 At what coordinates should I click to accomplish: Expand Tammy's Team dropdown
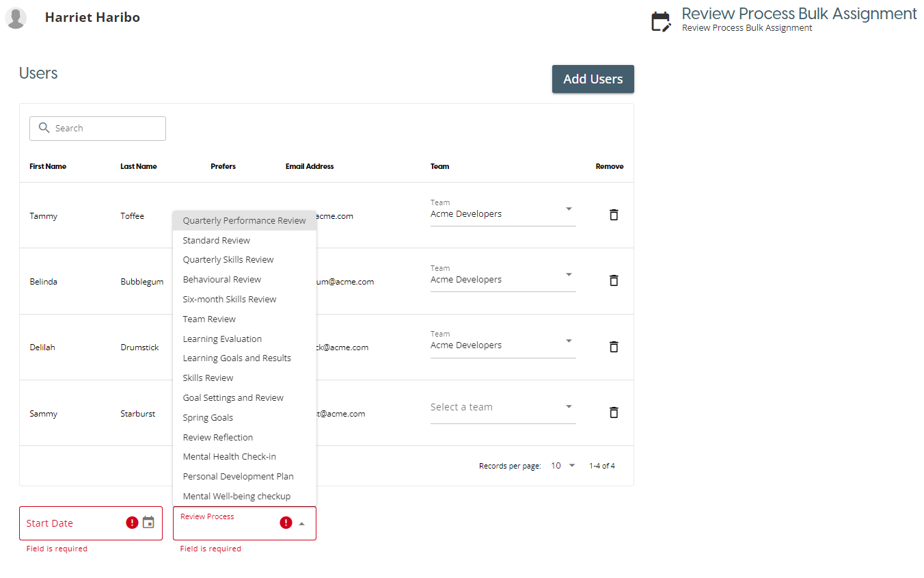(569, 209)
